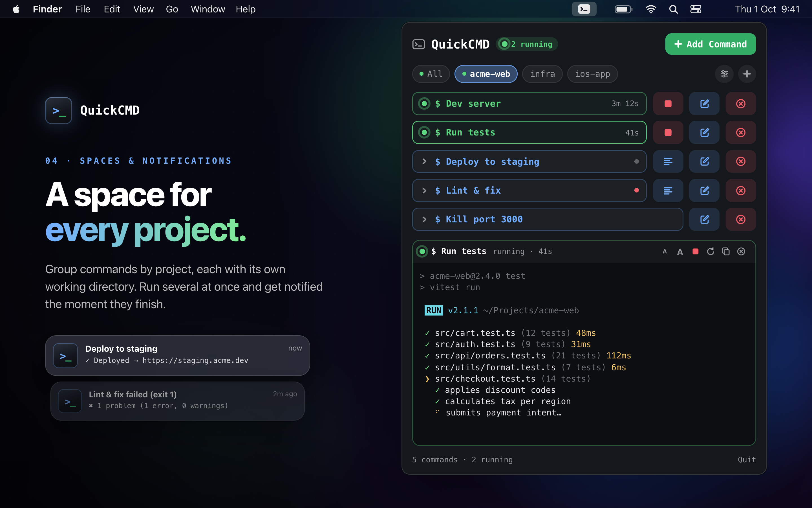Click the src/utils/format.test.ts output line
812x508 pixels.
525,367
